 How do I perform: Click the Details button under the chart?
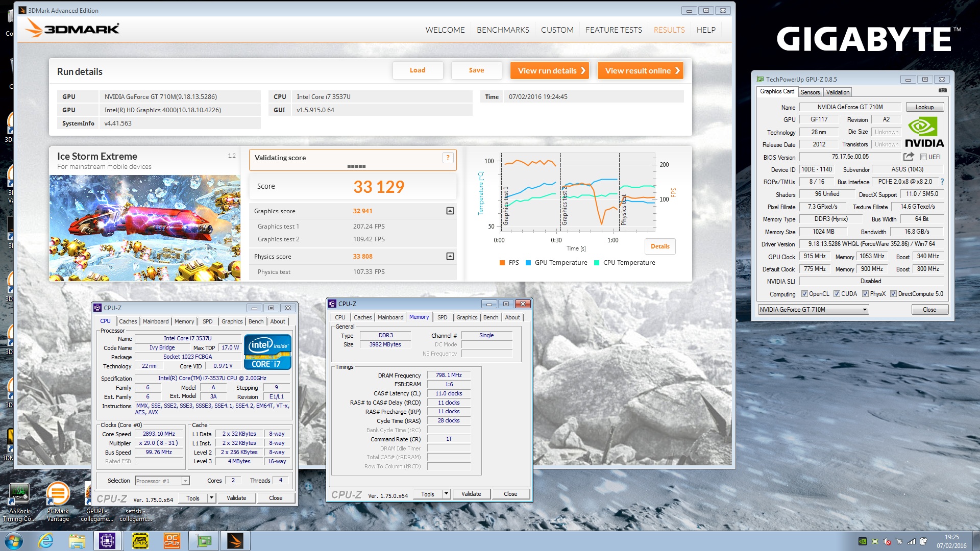click(x=660, y=246)
